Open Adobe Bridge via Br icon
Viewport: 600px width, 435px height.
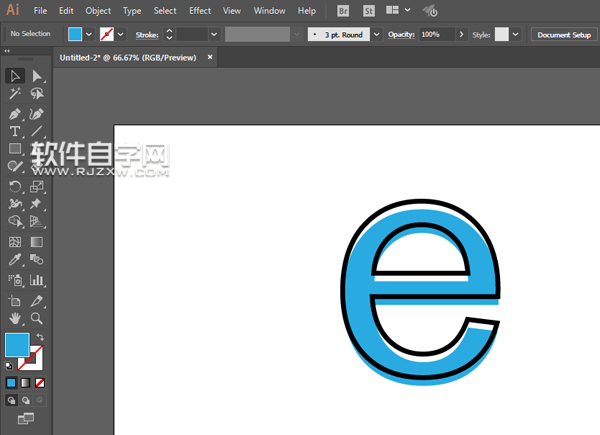pyautogui.click(x=343, y=11)
